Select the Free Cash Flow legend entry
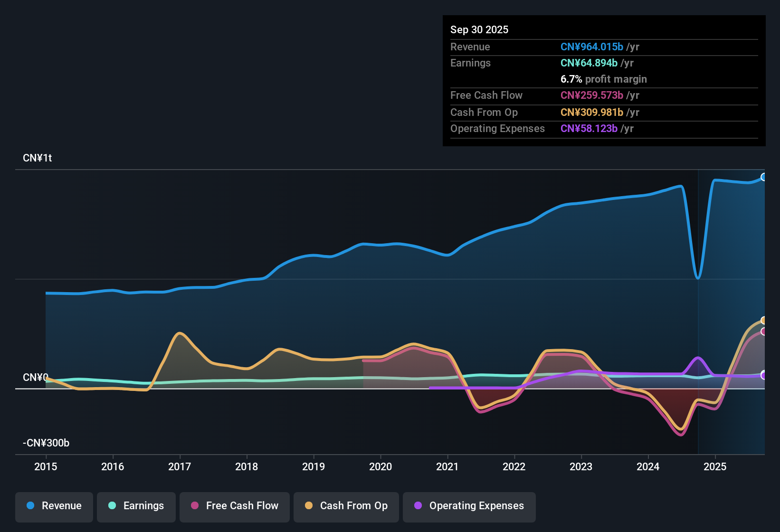This screenshot has height=532, width=780. [x=234, y=506]
